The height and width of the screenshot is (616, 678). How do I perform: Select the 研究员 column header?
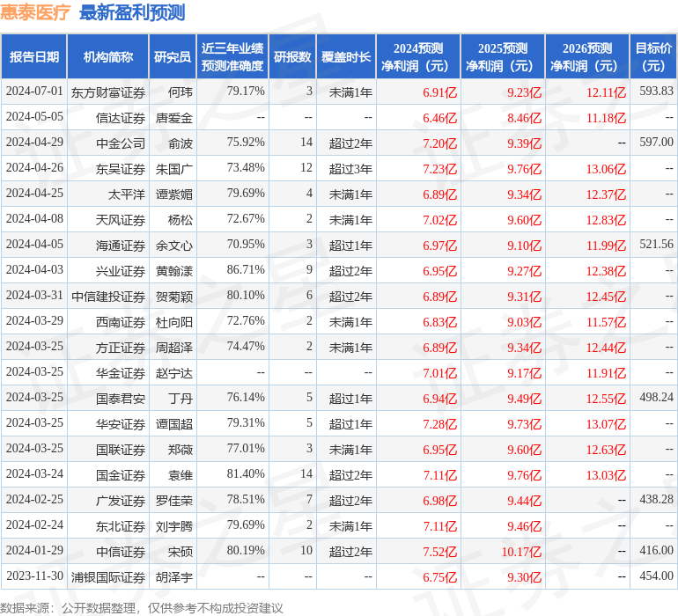pos(173,56)
